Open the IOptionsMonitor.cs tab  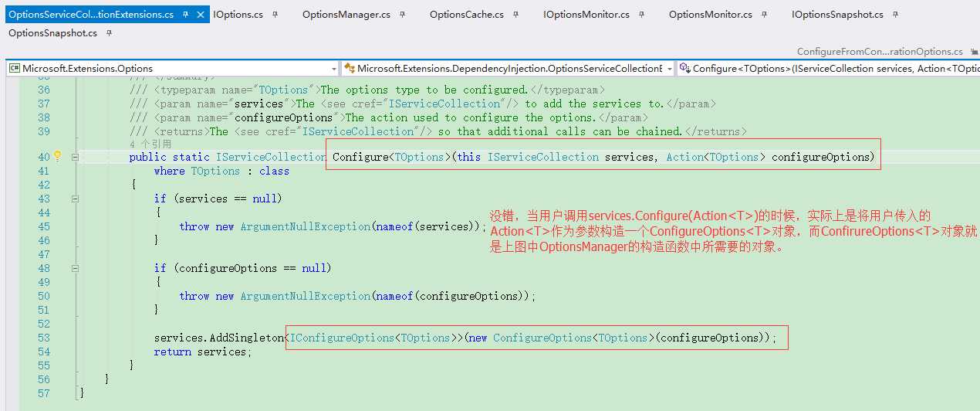(x=586, y=15)
